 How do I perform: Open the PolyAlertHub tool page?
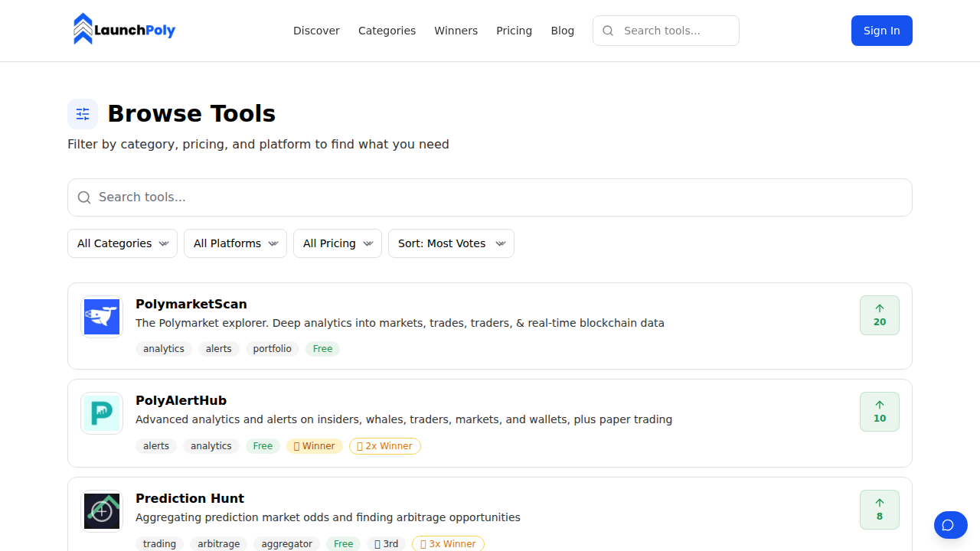pyautogui.click(x=181, y=400)
